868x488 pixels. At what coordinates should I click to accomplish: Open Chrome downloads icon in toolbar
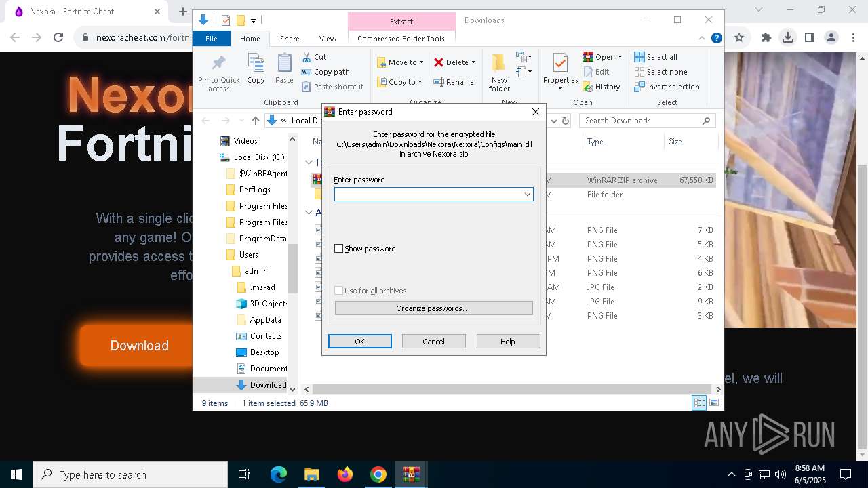(787, 38)
